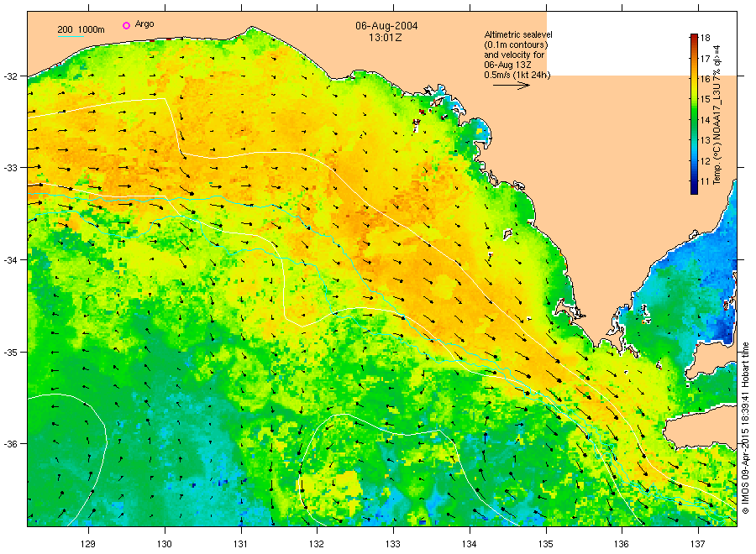This screenshot has height=554, width=756.
Task: Click the blank white box in the top right
Action: [x=642, y=44]
